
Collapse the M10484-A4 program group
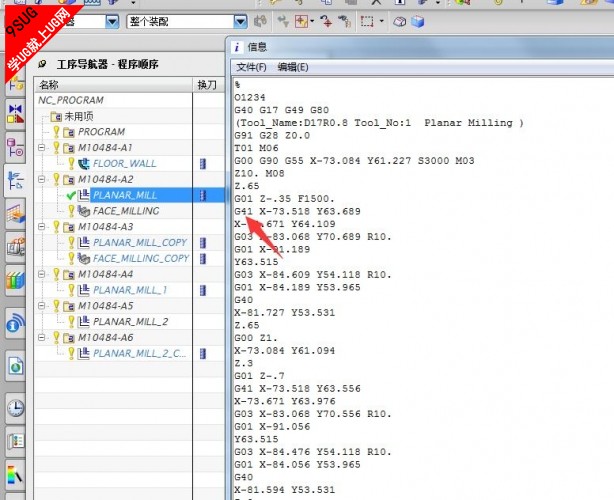[42, 274]
